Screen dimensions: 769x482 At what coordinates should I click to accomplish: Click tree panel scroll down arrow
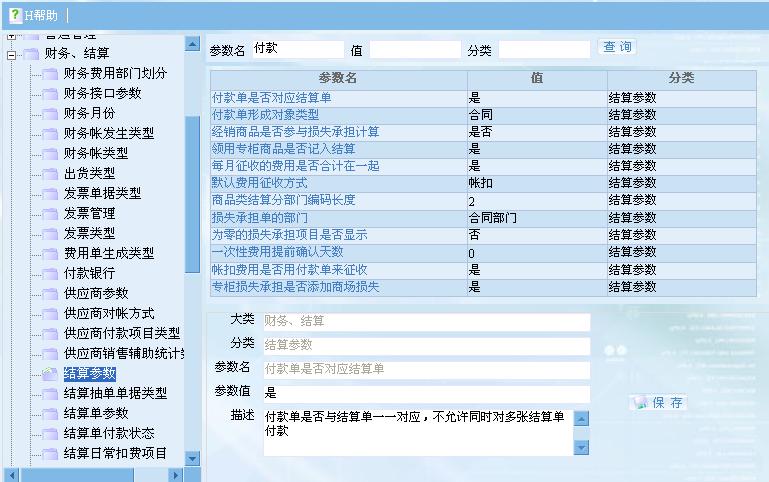[192, 458]
